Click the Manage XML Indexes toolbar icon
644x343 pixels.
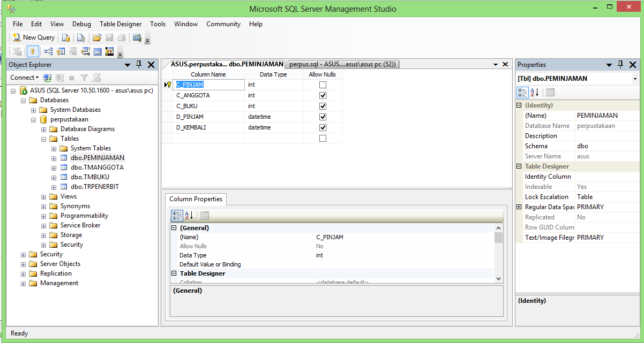(x=85, y=52)
